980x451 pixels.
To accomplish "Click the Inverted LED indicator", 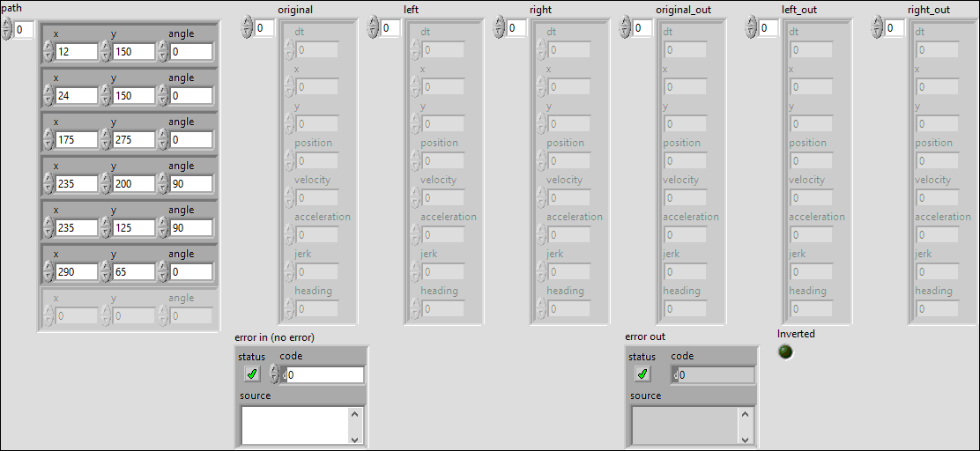I will pyautogui.click(x=785, y=352).
